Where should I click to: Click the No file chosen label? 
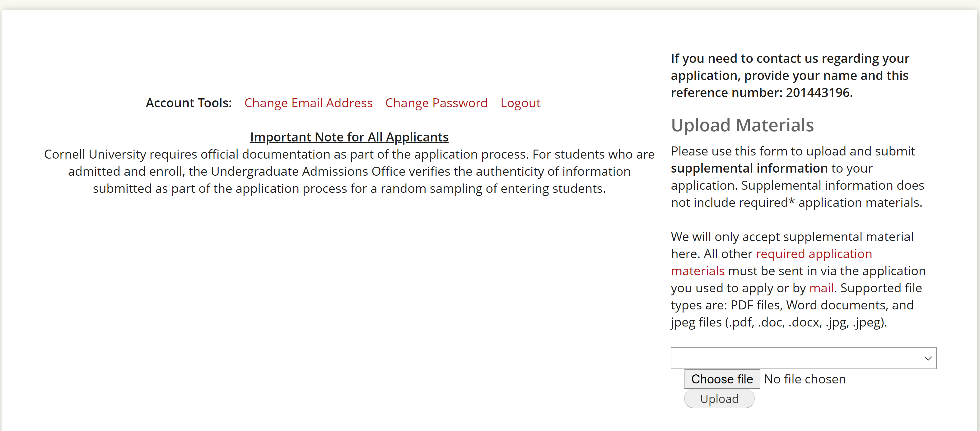coord(805,379)
